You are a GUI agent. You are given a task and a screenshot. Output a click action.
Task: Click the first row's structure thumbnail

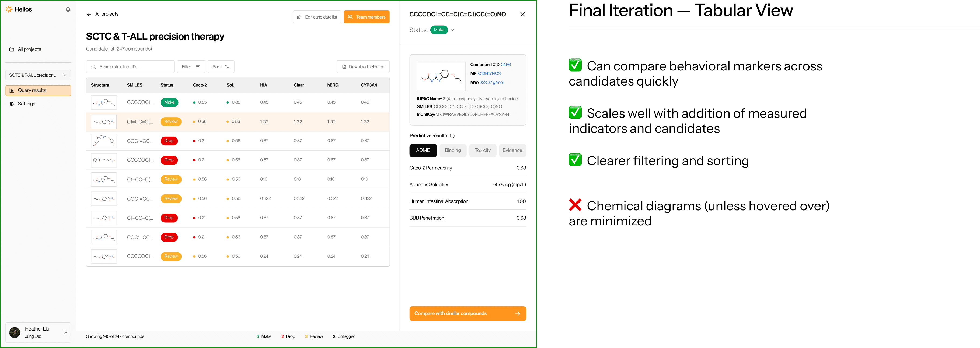coord(104,102)
